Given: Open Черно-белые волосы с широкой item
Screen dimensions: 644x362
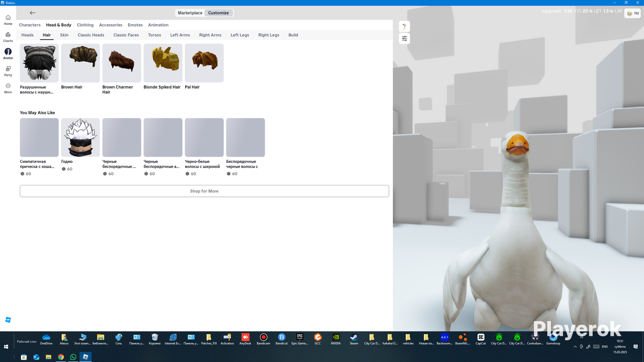Looking at the screenshot, I should coord(204,138).
